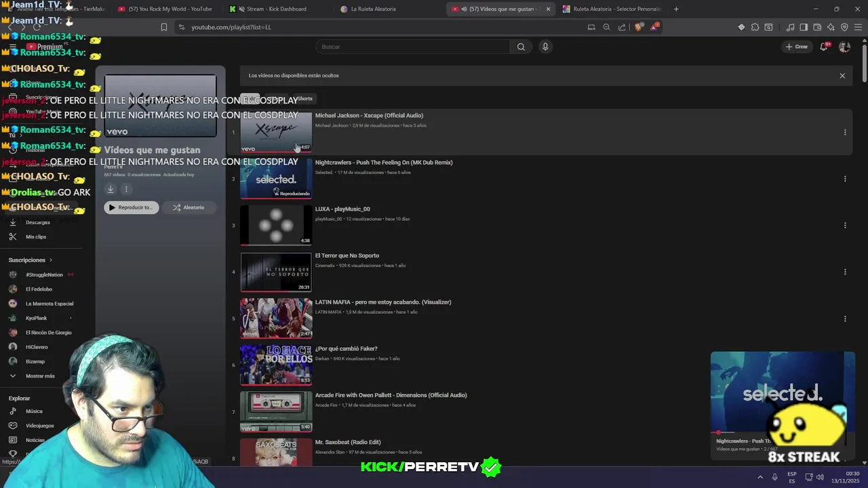Open Arcade Fire Dimensions video title

[391, 395]
